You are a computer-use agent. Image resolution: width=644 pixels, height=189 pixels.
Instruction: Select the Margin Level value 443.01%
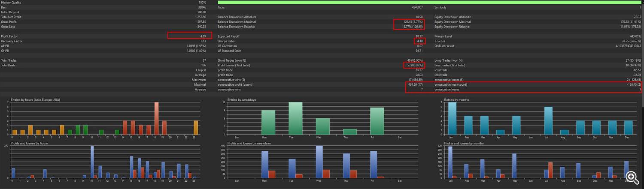(635, 36)
